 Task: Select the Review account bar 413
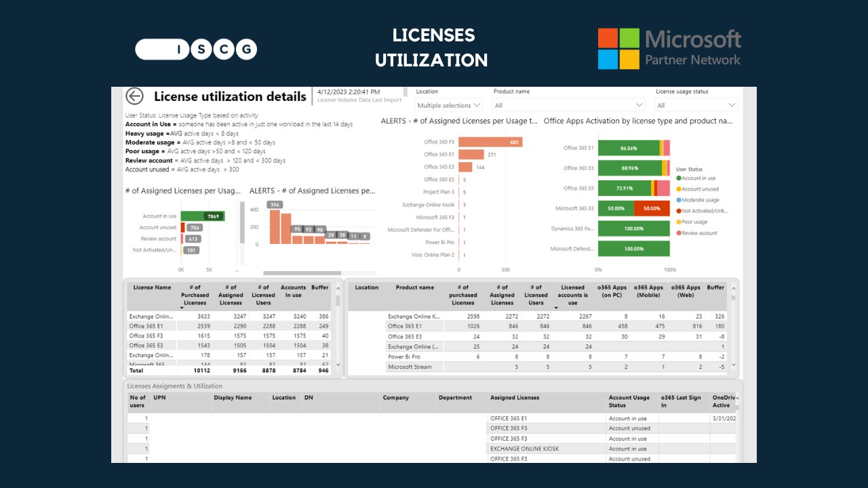tap(182, 239)
